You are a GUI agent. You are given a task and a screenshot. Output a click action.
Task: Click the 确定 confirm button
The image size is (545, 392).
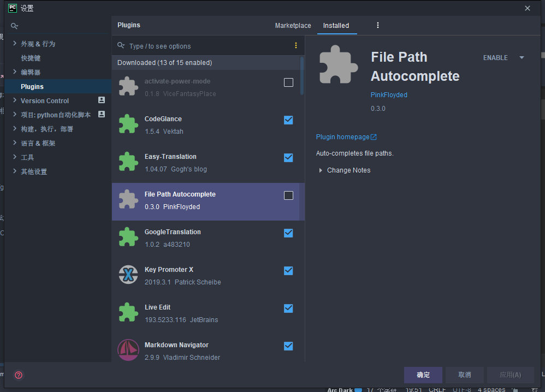423,375
